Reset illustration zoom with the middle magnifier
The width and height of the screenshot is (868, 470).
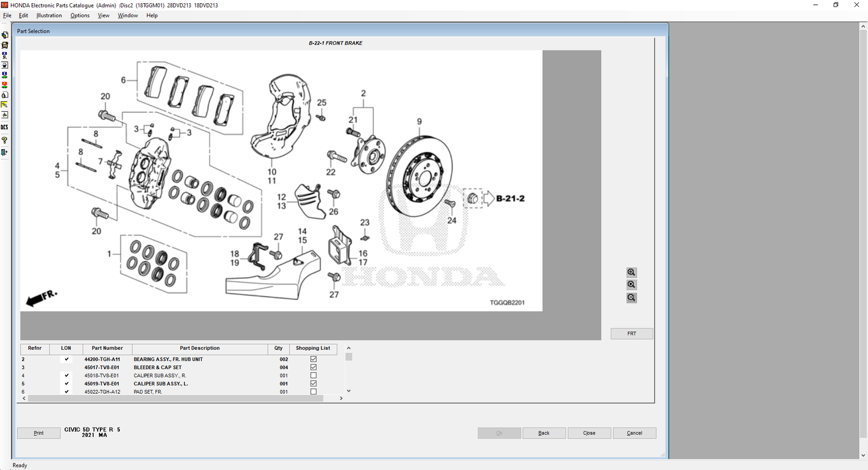631,285
